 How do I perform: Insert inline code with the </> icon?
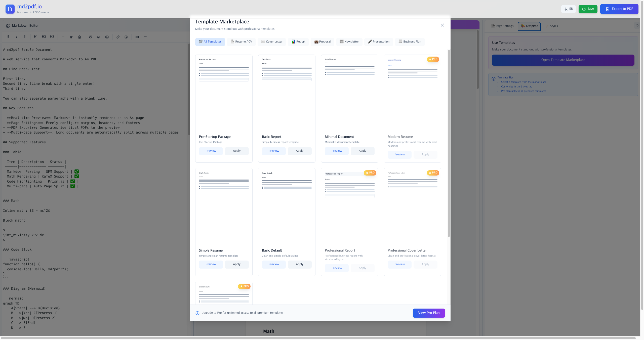[x=98, y=37]
